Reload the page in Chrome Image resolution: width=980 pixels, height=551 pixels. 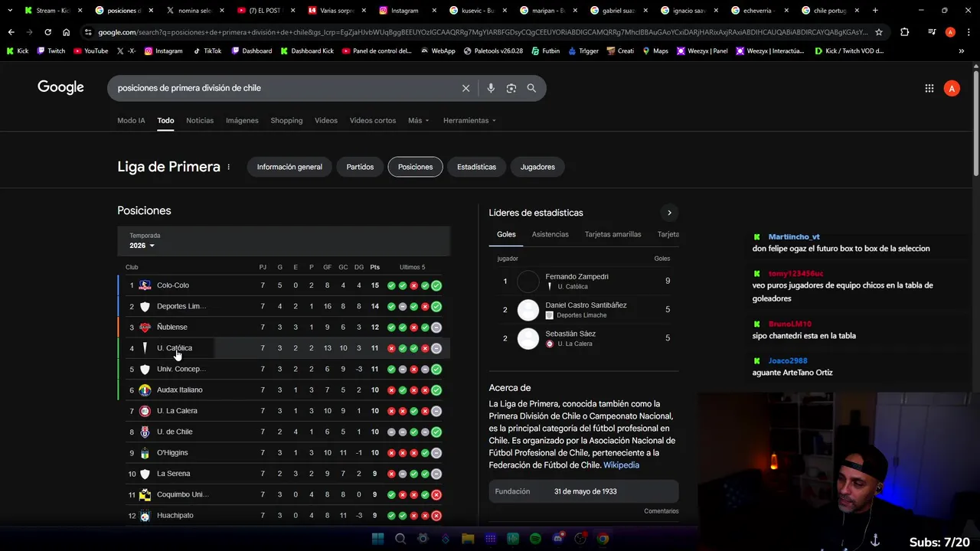pos(47,32)
